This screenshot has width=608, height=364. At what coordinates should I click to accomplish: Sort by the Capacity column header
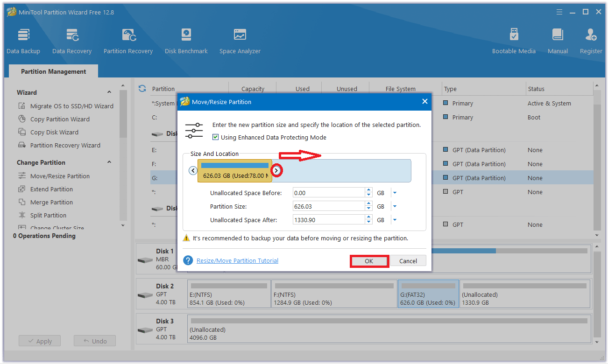[x=253, y=89]
